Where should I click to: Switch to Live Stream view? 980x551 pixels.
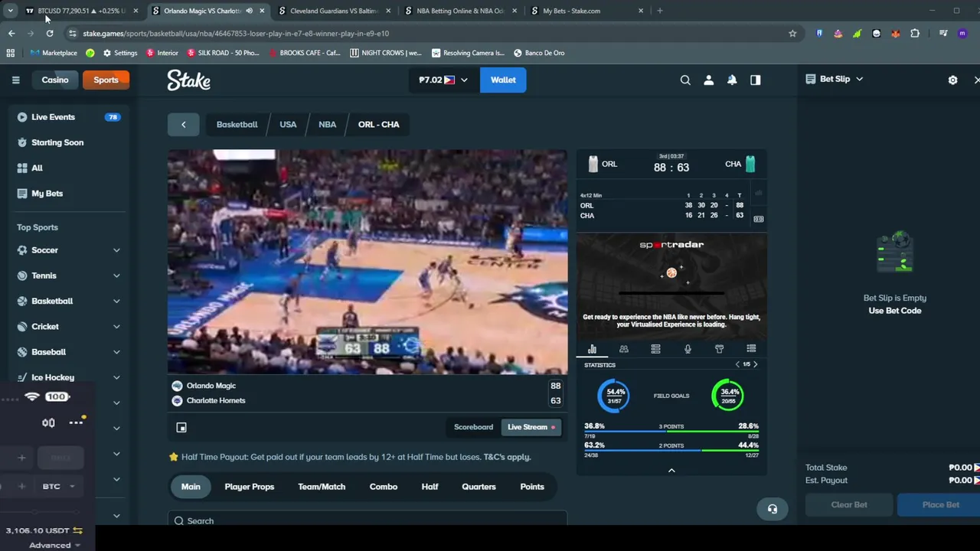pos(531,427)
